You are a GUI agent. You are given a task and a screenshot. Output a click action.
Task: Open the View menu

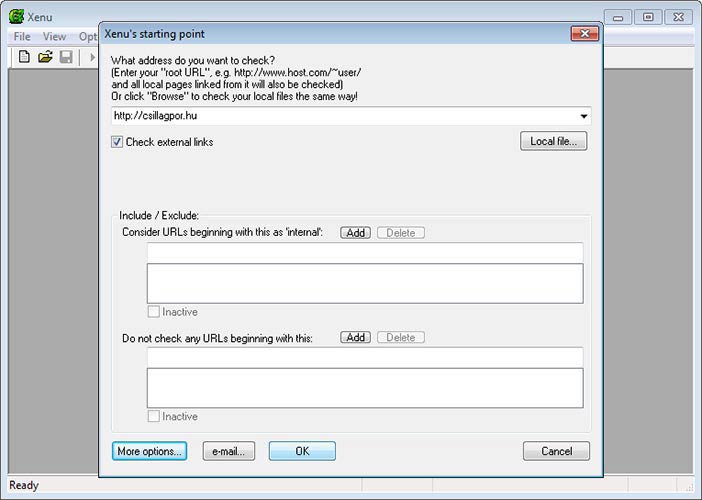click(x=54, y=37)
